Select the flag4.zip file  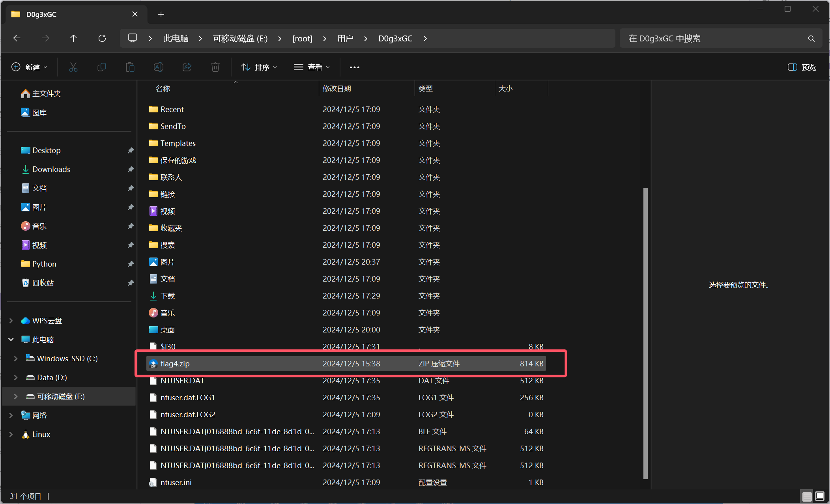[x=346, y=364]
